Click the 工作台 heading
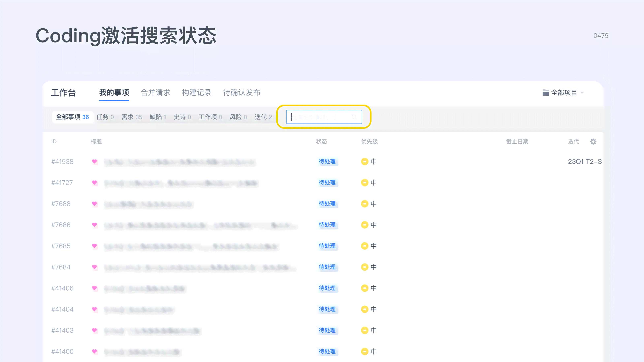The image size is (644, 362). [64, 93]
